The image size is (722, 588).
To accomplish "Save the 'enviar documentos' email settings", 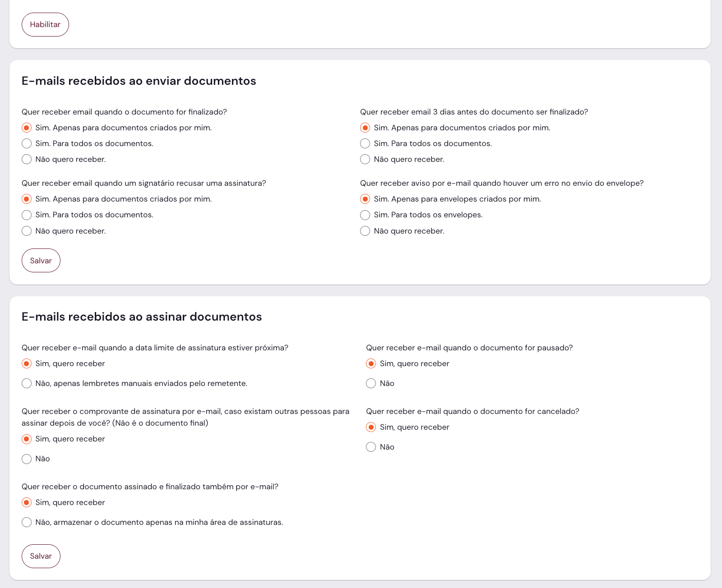I will (41, 261).
